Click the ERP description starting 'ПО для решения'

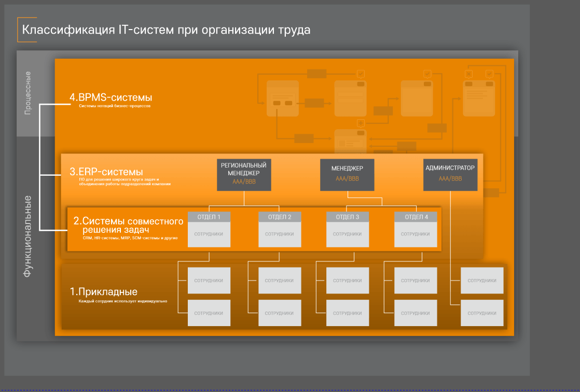click(125, 181)
